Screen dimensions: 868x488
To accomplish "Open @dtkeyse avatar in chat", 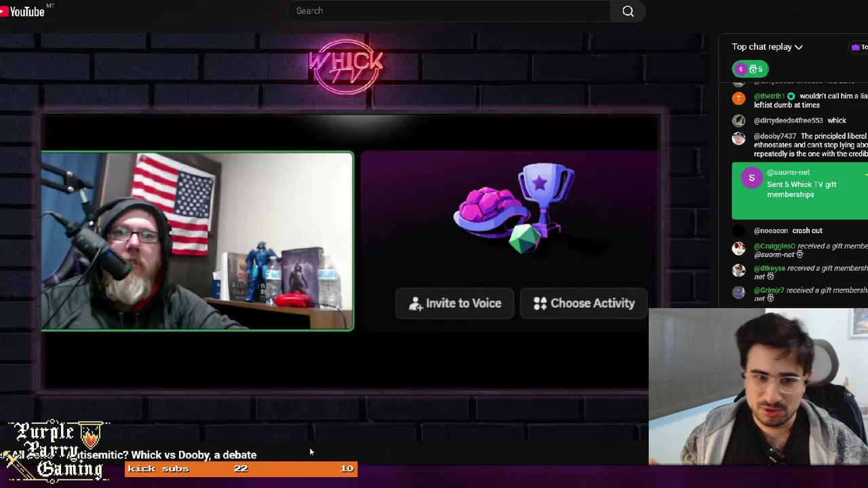I will [738, 270].
